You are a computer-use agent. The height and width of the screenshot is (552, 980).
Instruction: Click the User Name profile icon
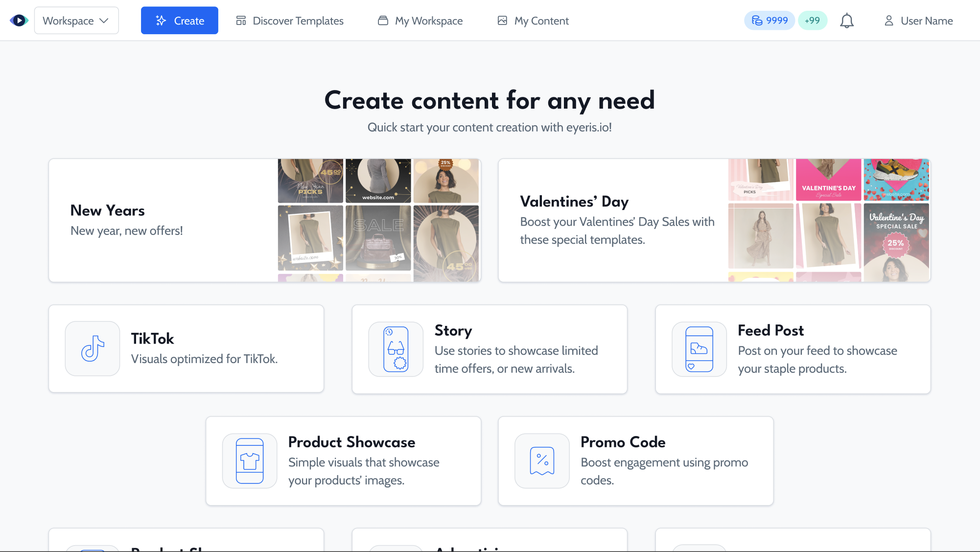coord(888,21)
